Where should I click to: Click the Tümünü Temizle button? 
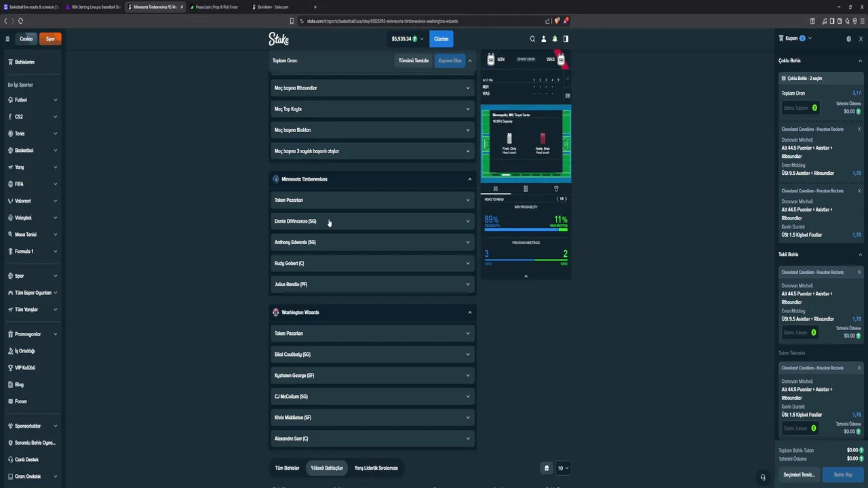[x=414, y=60]
